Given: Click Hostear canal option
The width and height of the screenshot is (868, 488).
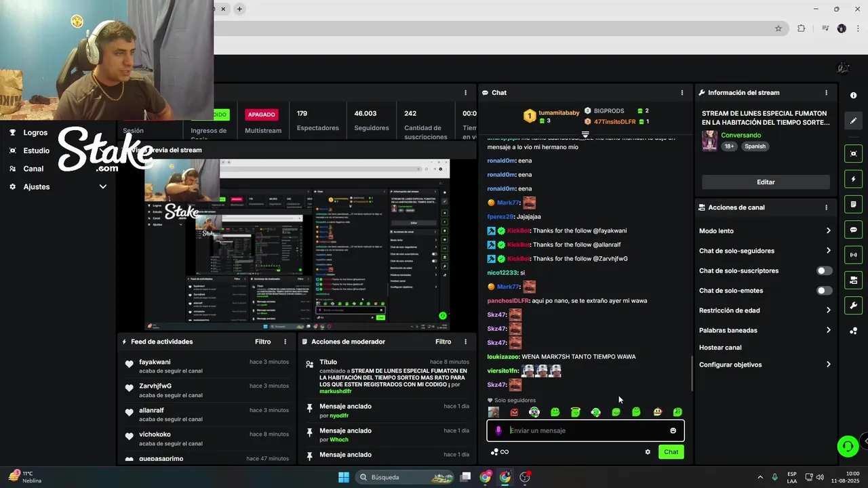Looking at the screenshot, I should tap(720, 348).
